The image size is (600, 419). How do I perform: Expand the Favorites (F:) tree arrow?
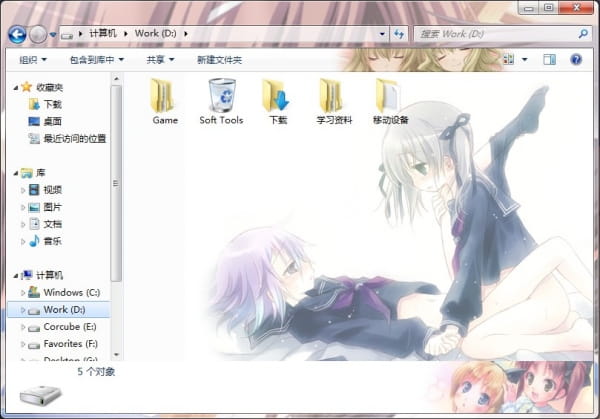23,344
